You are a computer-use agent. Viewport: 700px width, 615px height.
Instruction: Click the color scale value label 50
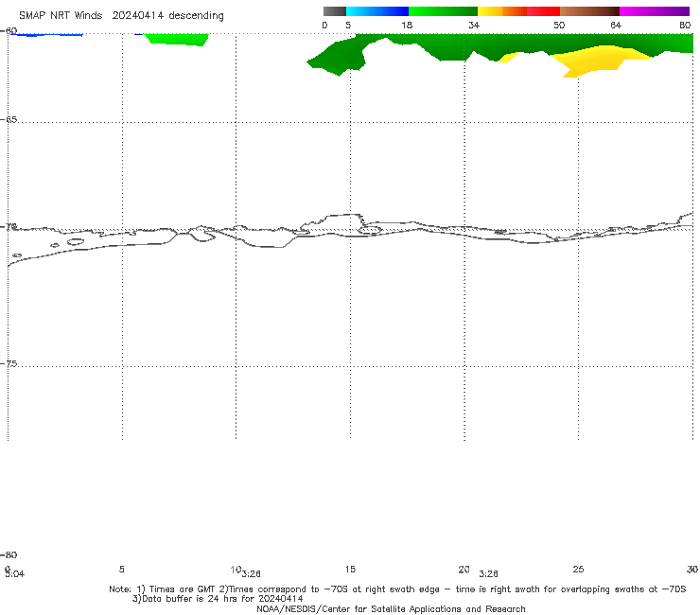pyautogui.click(x=559, y=25)
